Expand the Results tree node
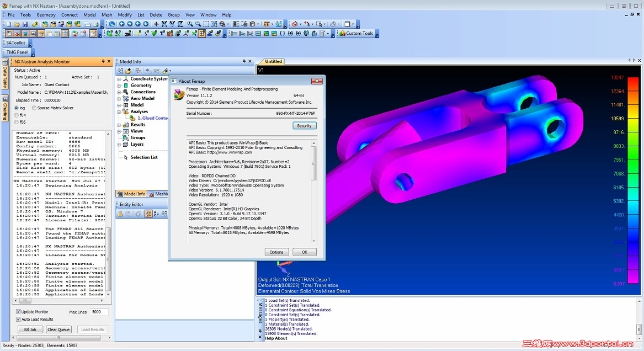 [x=119, y=125]
